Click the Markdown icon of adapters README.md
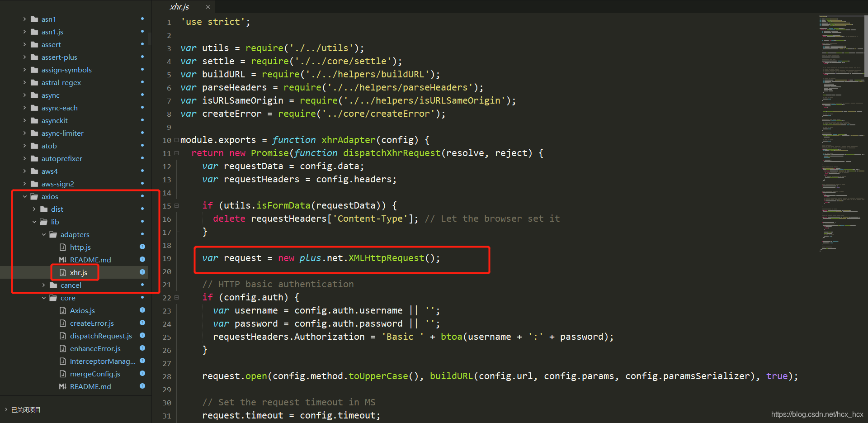The height and width of the screenshot is (423, 868). [63, 260]
